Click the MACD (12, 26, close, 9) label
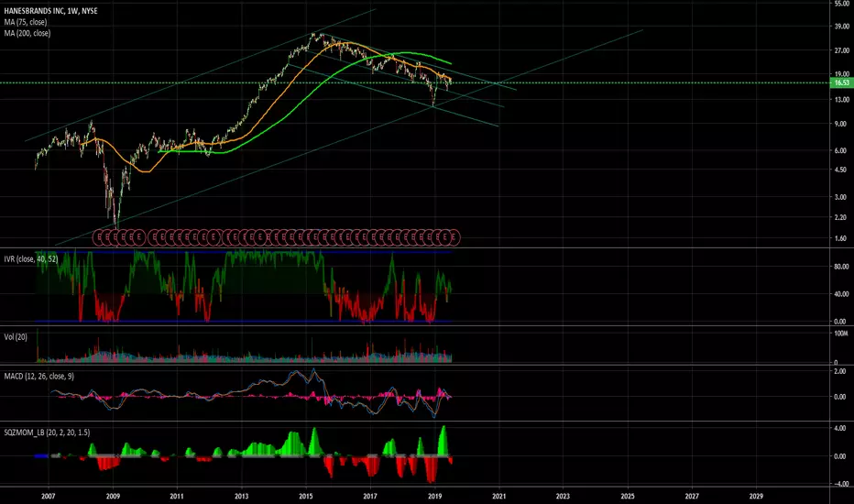854x504 pixels. (x=38, y=377)
